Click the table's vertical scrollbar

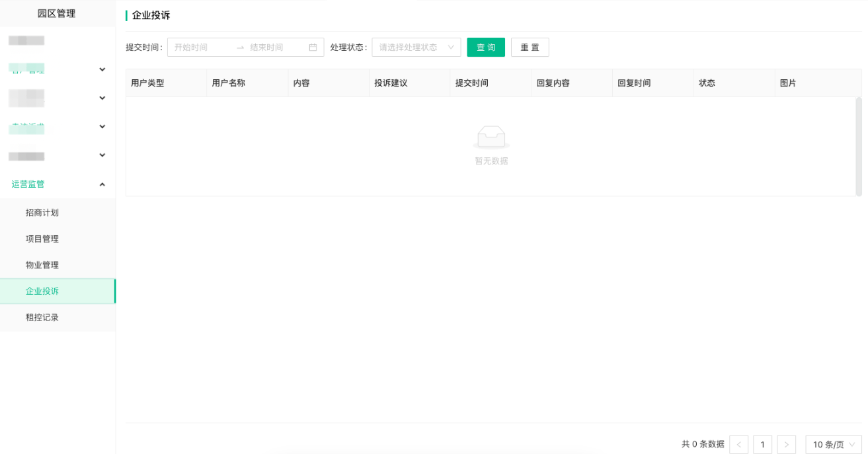point(859,146)
